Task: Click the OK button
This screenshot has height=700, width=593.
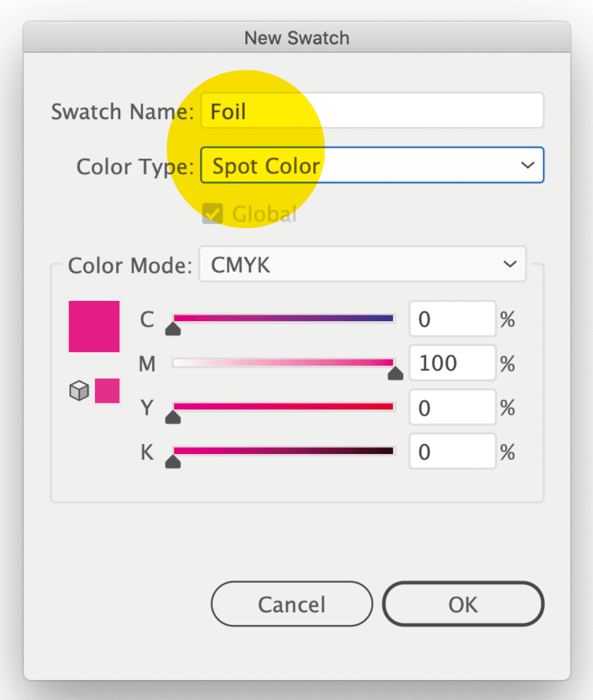Action: [462, 604]
